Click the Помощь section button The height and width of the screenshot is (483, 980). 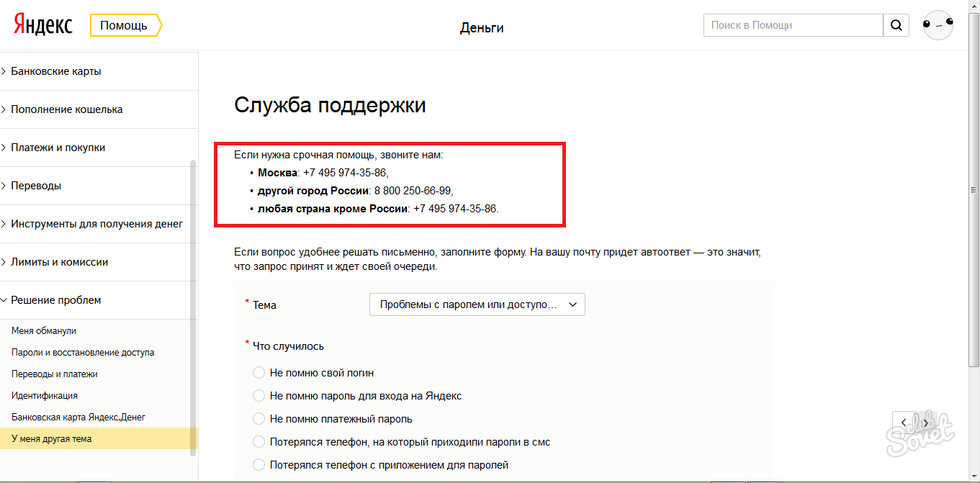coord(126,25)
